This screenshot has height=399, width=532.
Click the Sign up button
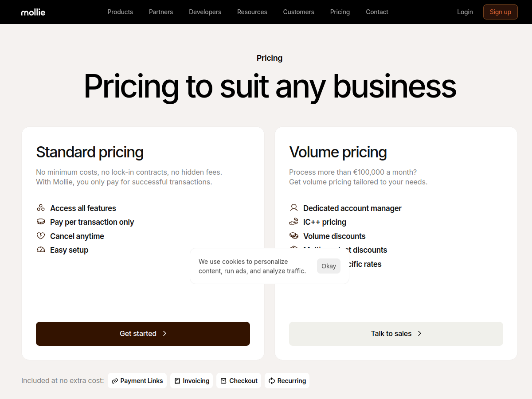(x=500, y=12)
